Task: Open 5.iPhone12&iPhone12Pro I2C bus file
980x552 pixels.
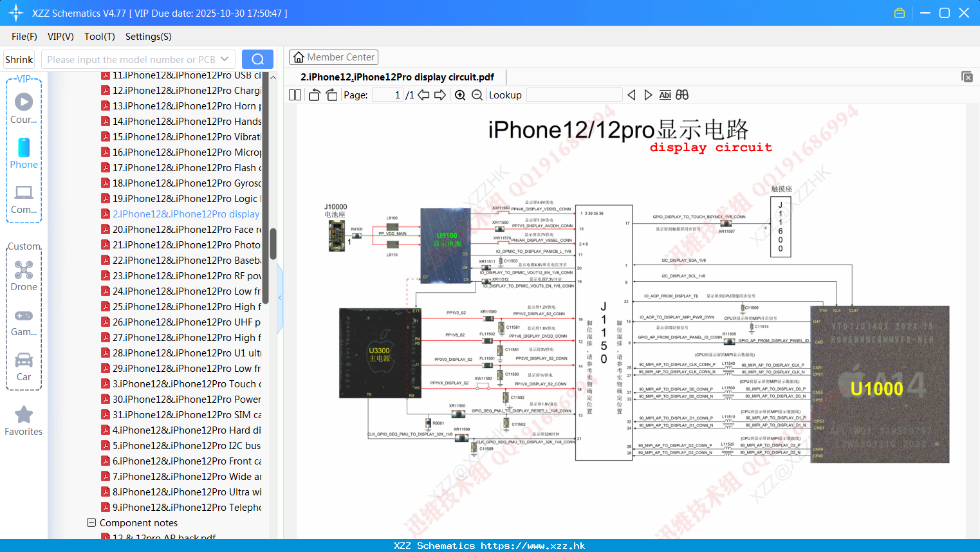Action: (x=181, y=446)
